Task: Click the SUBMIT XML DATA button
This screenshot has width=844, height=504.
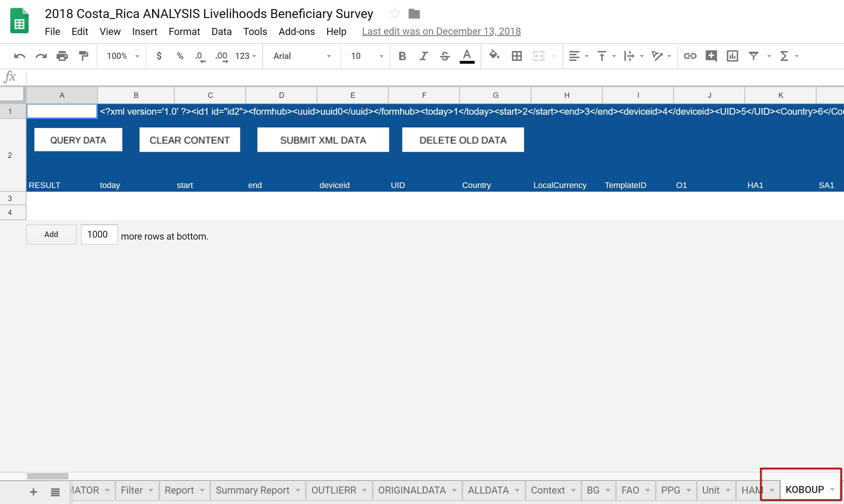Action: click(x=323, y=140)
